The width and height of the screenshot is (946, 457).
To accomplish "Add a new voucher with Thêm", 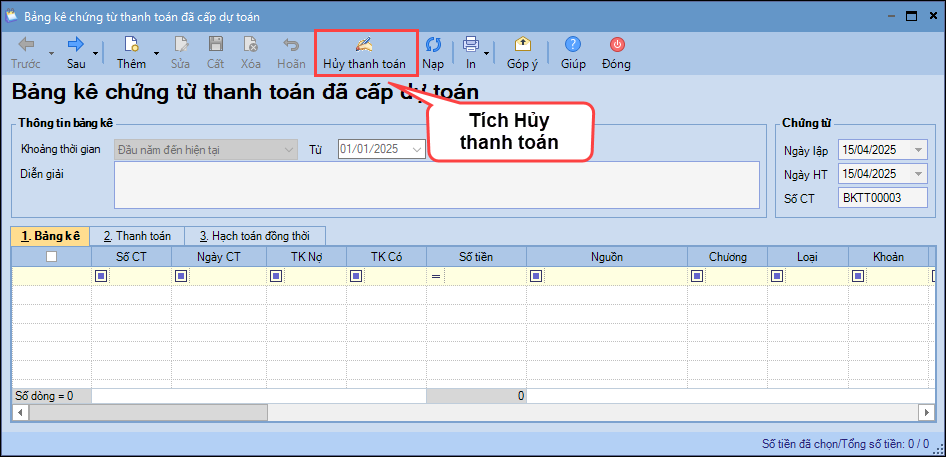I will [132, 53].
